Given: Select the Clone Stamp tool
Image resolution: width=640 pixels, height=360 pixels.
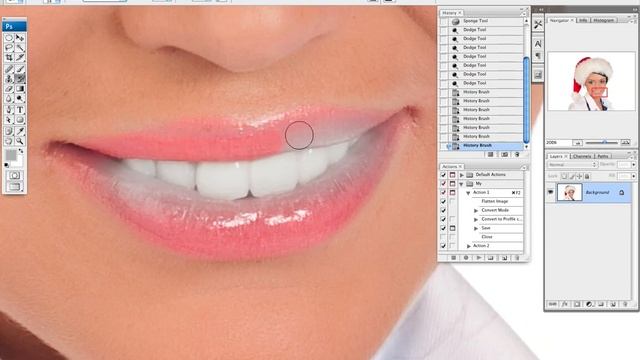Looking at the screenshot, I should point(9,79).
